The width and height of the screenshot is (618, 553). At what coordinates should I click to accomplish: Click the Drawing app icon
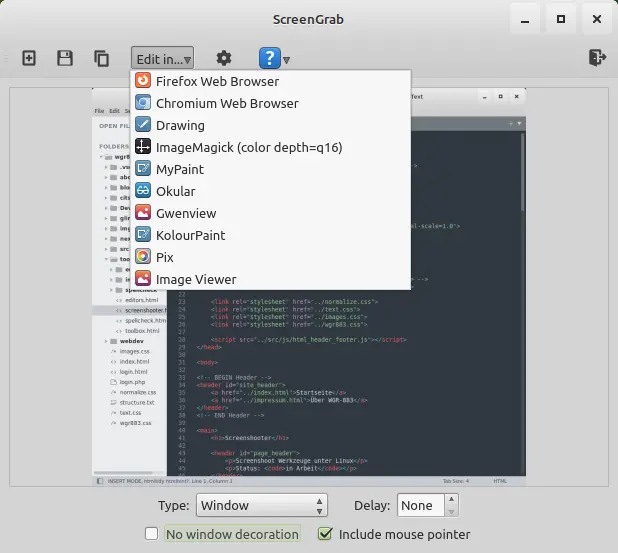pyautogui.click(x=143, y=125)
